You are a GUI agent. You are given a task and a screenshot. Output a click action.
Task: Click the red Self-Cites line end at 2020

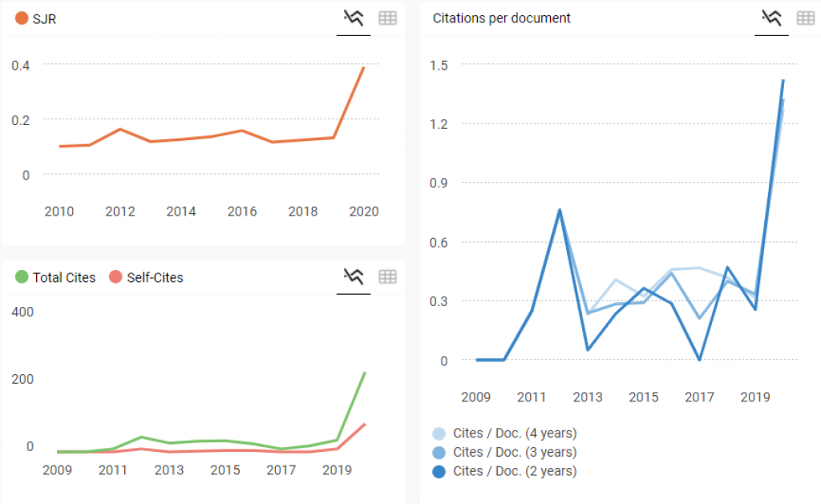[x=365, y=424]
